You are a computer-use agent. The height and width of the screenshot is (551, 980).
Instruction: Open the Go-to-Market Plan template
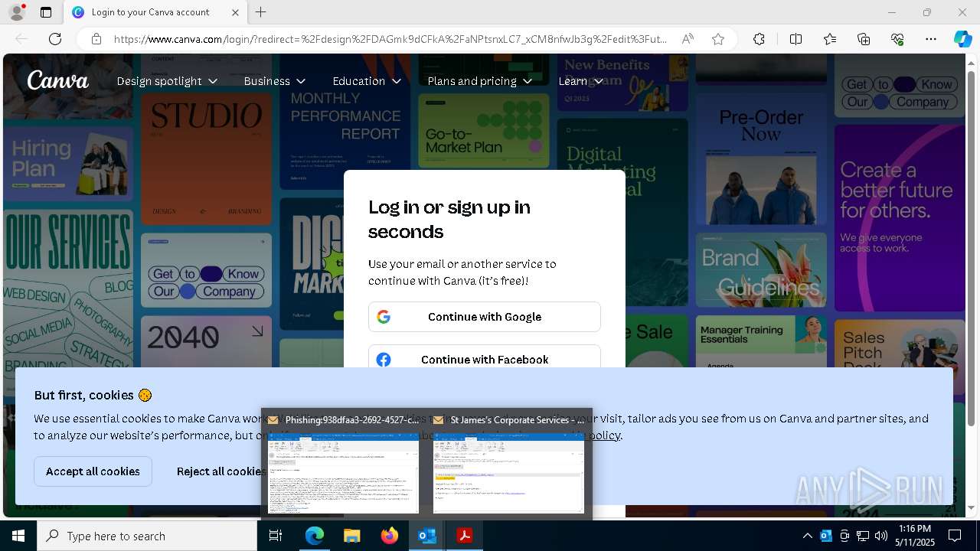(484, 131)
